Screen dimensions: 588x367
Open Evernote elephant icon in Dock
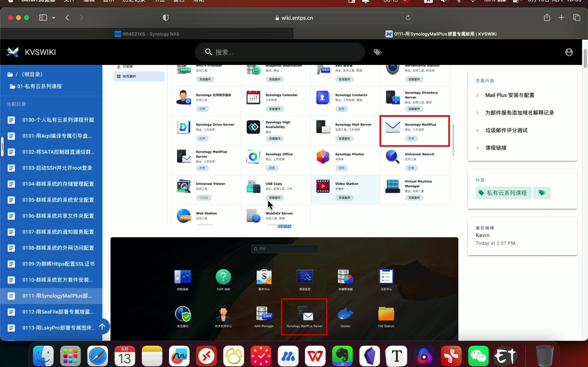[x=342, y=356]
